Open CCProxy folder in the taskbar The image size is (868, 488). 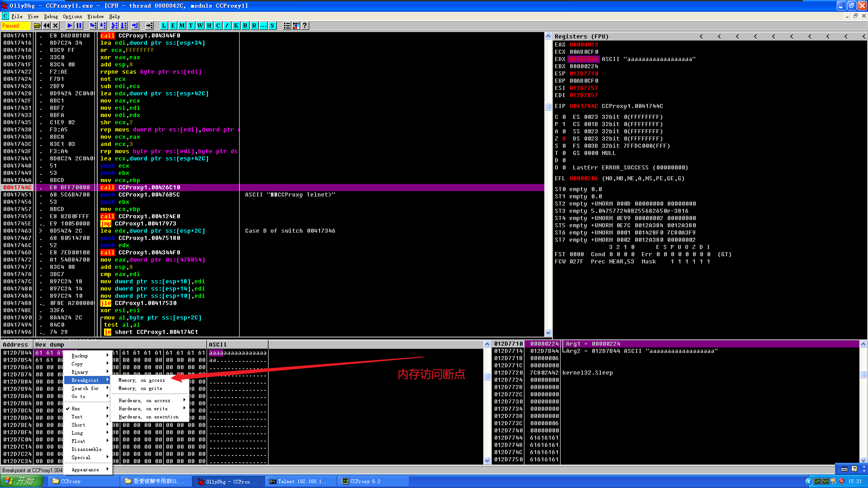pyautogui.click(x=84, y=482)
